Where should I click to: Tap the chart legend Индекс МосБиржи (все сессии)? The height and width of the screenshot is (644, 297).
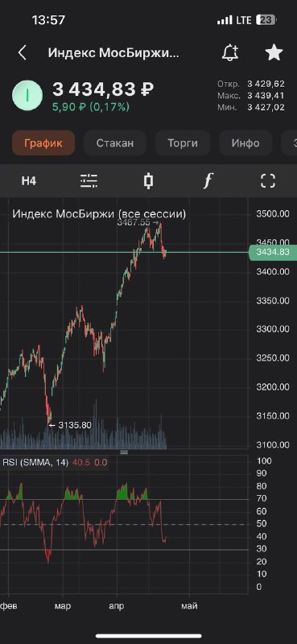99,214
